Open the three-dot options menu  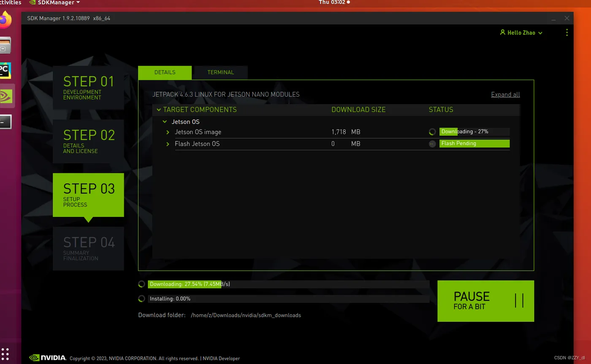(x=567, y=32)
